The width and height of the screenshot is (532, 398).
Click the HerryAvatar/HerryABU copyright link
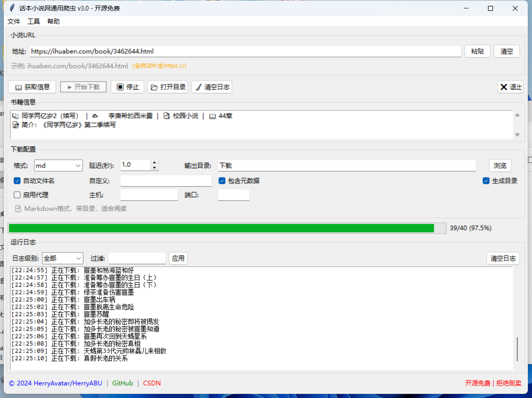tap(55, 383)
